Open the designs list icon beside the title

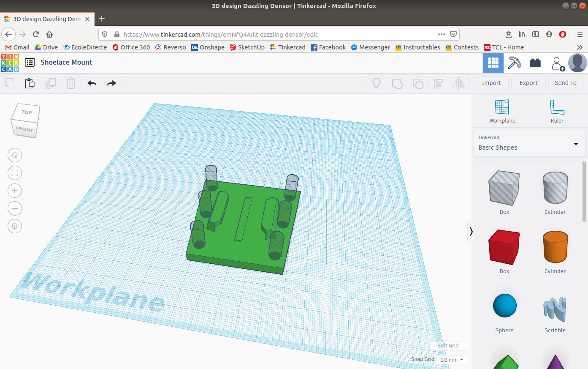tap(30, 63)
